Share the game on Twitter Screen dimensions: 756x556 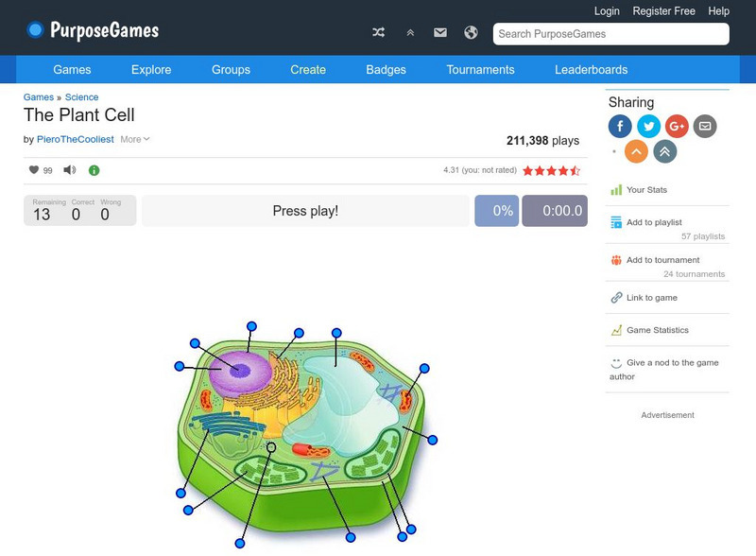tap(648, 126)
